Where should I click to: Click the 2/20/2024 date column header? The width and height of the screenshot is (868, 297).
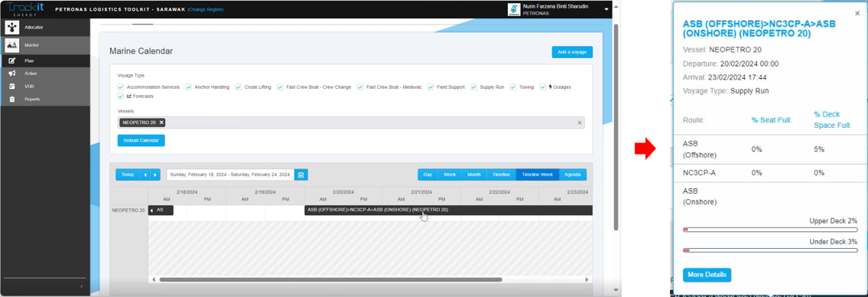(x=343, y=191)
